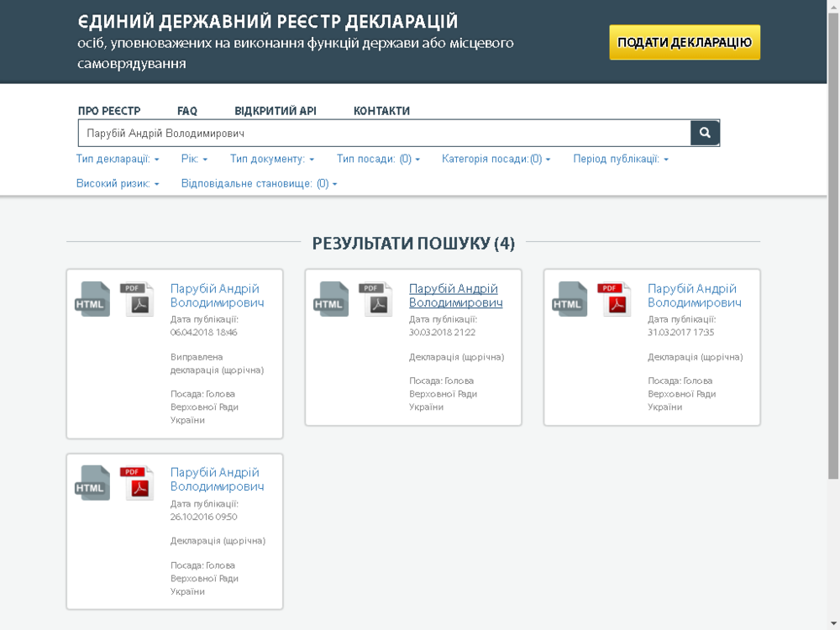The width and height of the screenshot is (840, 630).
Task: Expand the 'Рік' year filter
Action: pos(194,159)
